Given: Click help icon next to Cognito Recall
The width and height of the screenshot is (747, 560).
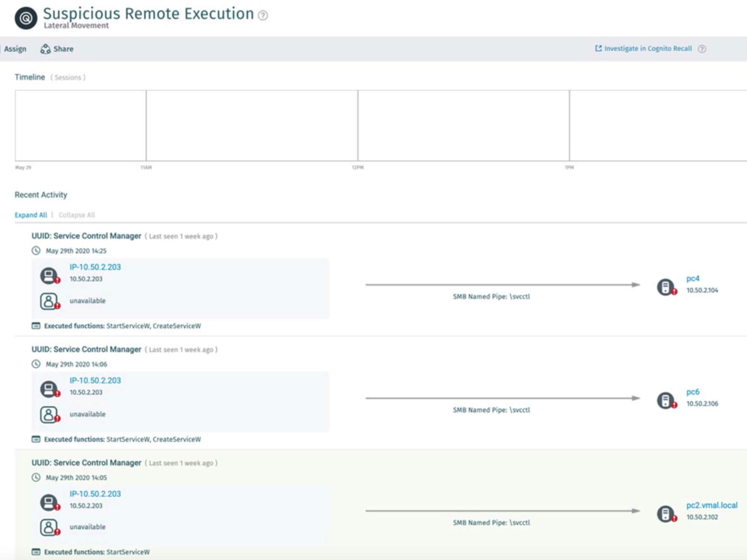Looking at the screenshot, I should click(x=702, y=49).
